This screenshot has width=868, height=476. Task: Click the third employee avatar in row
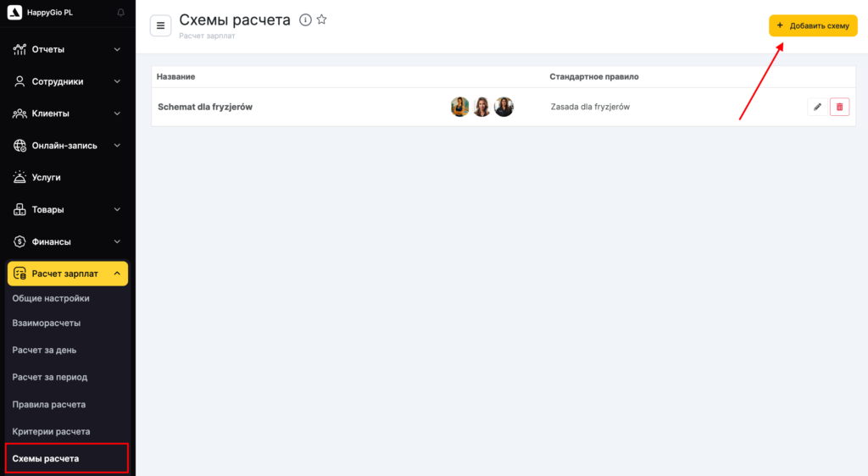(504, 107)
